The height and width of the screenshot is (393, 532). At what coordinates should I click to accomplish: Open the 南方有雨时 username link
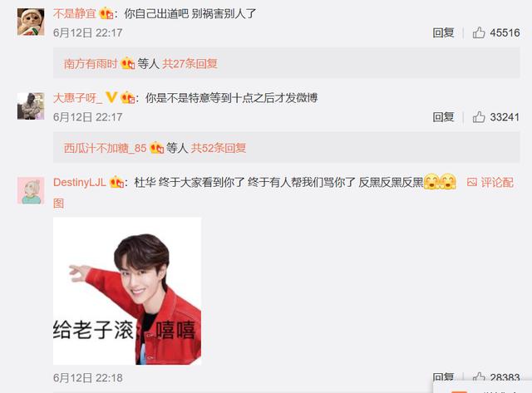pyautogui.click(x=91, y=63)
